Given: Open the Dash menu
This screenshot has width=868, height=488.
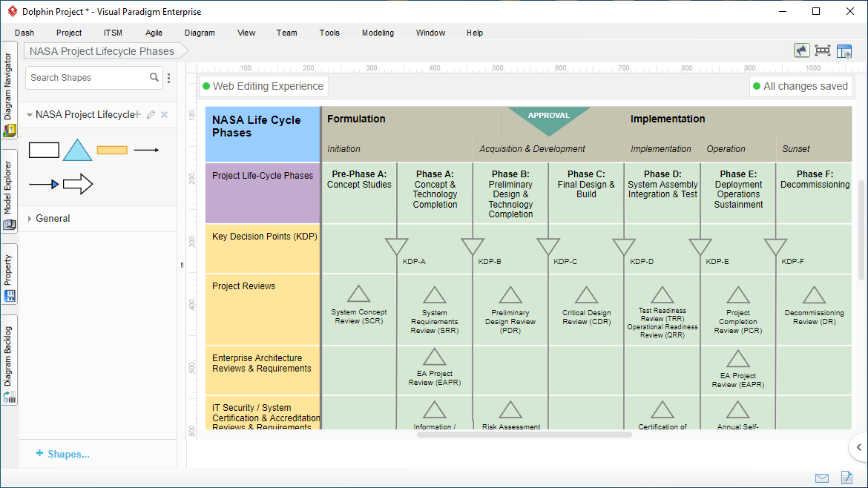Looking at the screenshot, I should click(x=24, y=33).
